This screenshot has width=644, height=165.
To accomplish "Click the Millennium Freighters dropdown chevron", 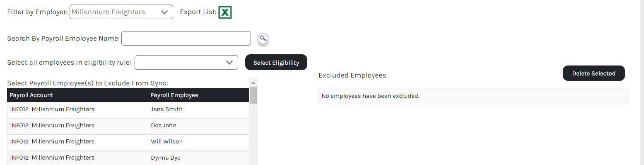I will tap(164, 12).
